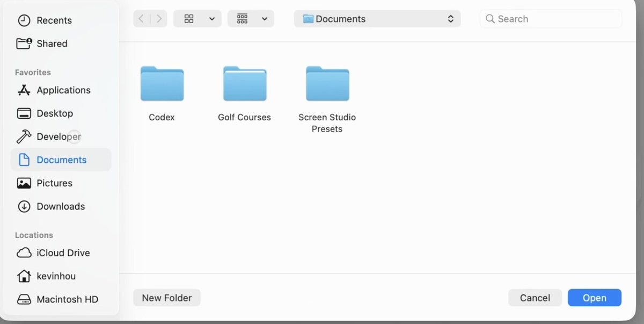Click the Recents clock icon

(24, 20)
